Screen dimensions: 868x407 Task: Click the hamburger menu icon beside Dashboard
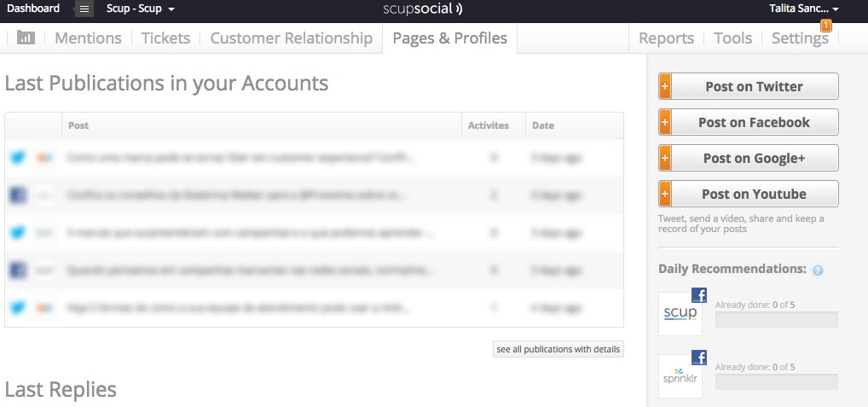(84, 9)
